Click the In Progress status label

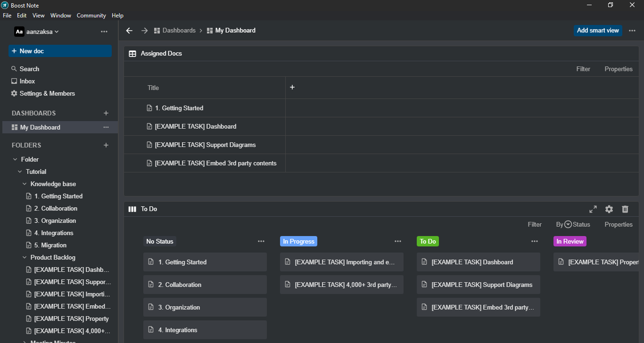[x=298, y=241]
